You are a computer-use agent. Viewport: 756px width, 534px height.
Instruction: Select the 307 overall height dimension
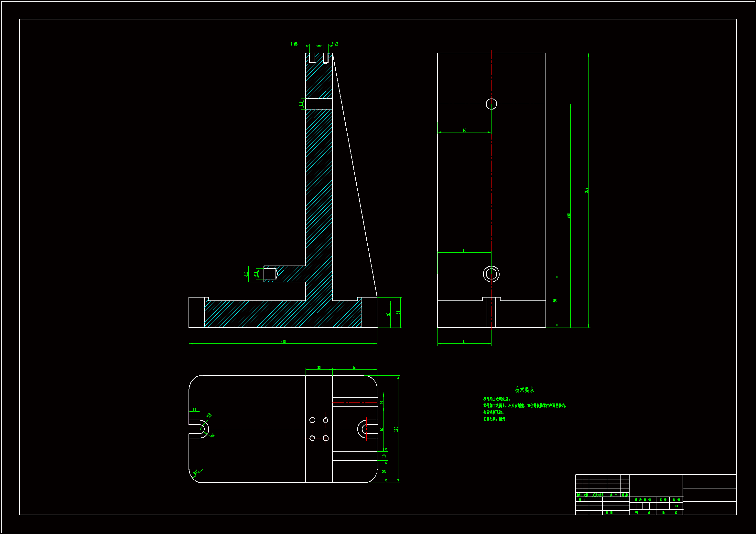[586, 190]
